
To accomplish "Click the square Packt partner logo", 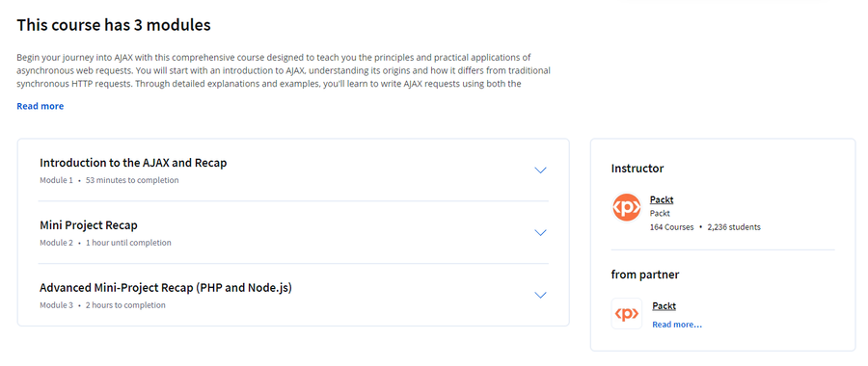I will pos(627,314).
